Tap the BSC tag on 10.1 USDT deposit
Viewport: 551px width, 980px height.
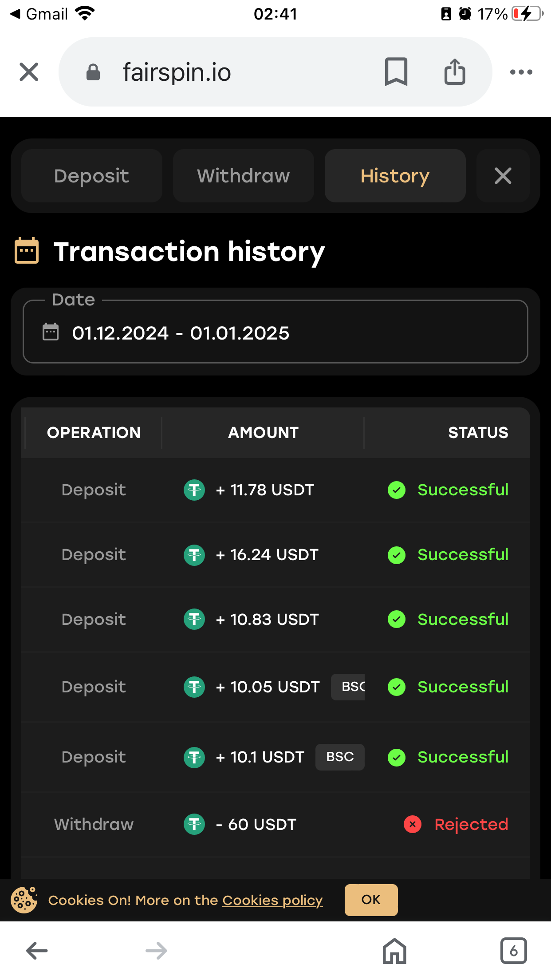(340, 757)
